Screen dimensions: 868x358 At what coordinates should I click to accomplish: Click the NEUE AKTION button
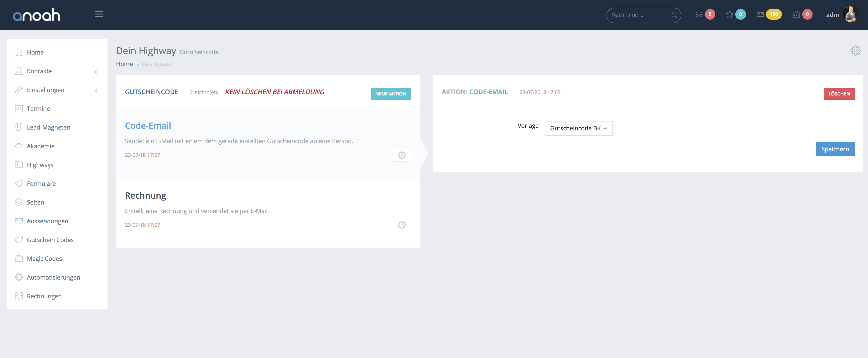coord(390,94)
